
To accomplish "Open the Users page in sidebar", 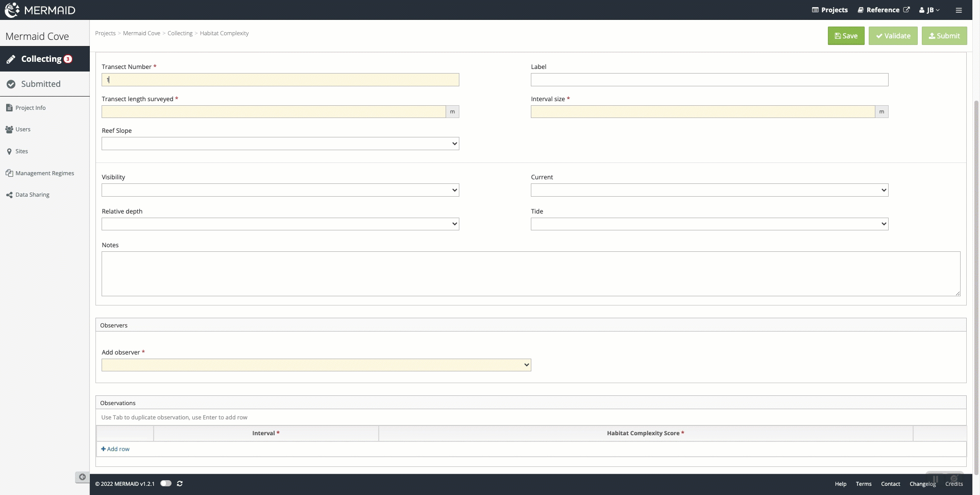I will (x=22, y=129).
